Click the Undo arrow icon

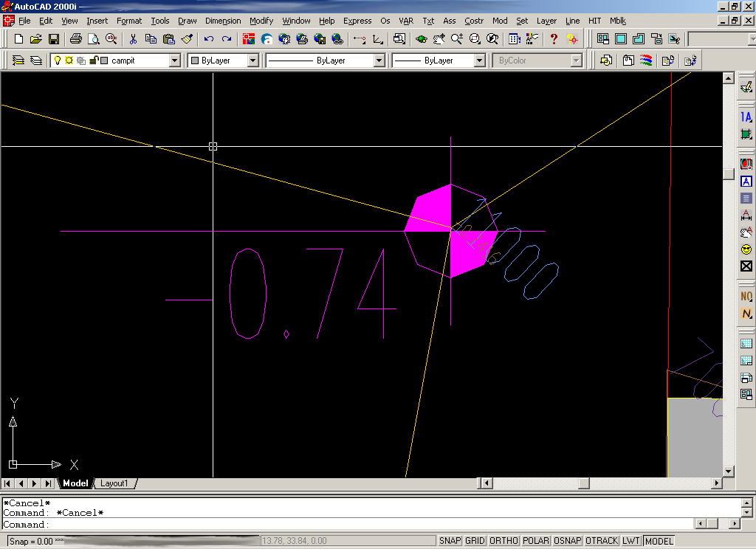[x=209, y=38]
